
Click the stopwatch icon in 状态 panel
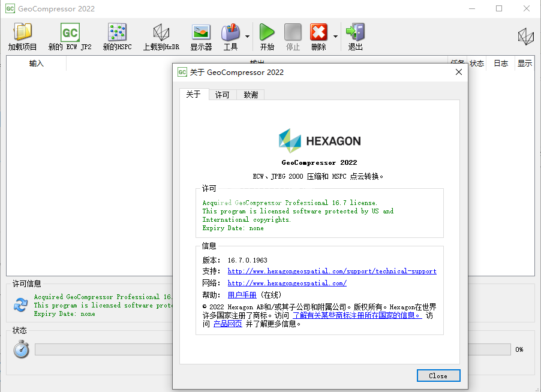(22, 349)
